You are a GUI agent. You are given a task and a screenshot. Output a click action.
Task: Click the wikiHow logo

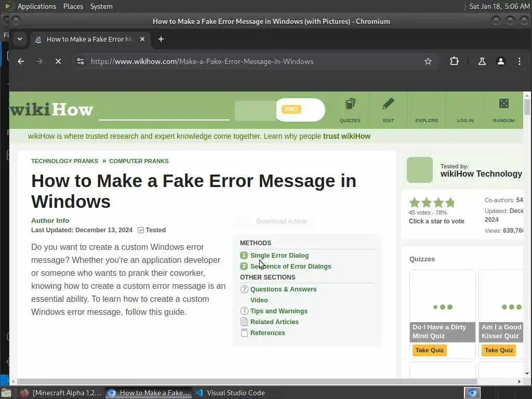tap(51, 110)
